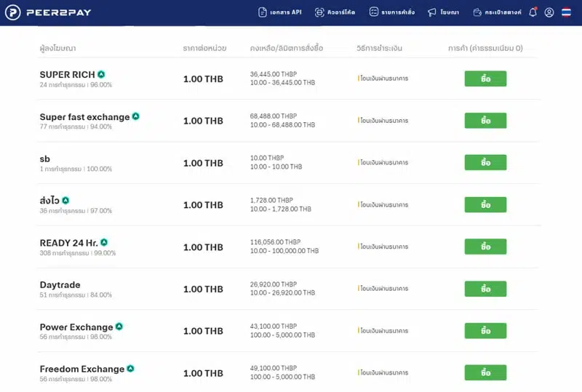Open the notification bell
Viewport: 582px width, 392px height.
pos(533,12)
